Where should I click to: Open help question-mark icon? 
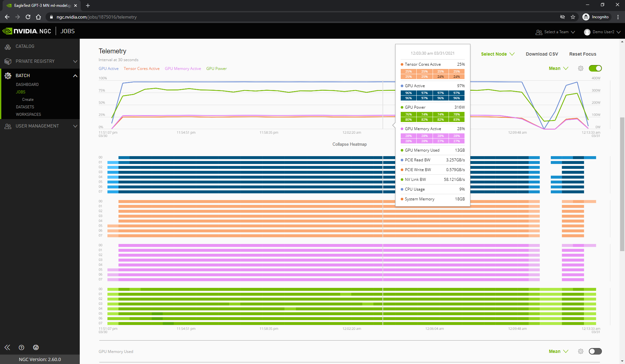tap(21, 347)
